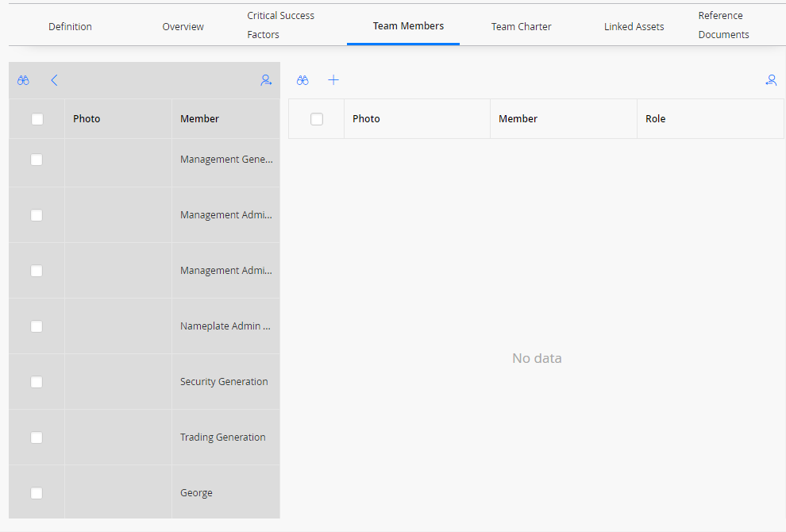Toggle select-all checkbox in right table header
This screenshot has height=532, width=786.
pyautogui.click(x=317, y=119)
